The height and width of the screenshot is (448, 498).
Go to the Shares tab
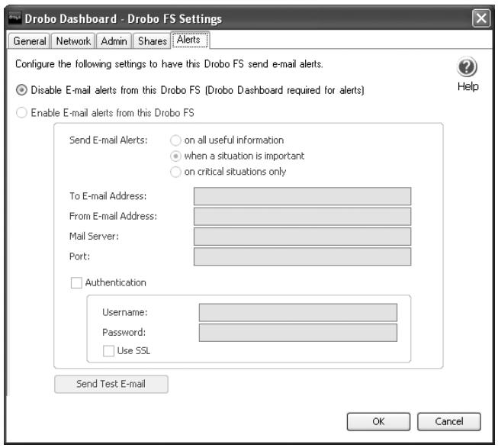point(152,41)
